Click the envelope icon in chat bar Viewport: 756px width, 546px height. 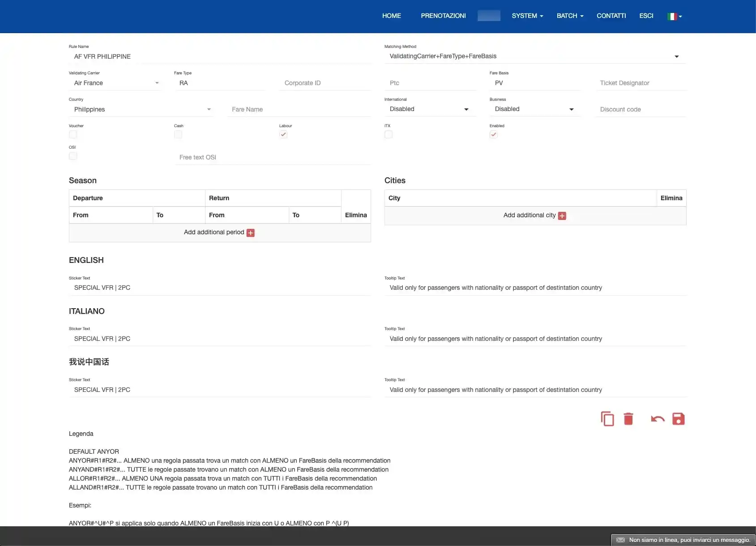[620, 540]
